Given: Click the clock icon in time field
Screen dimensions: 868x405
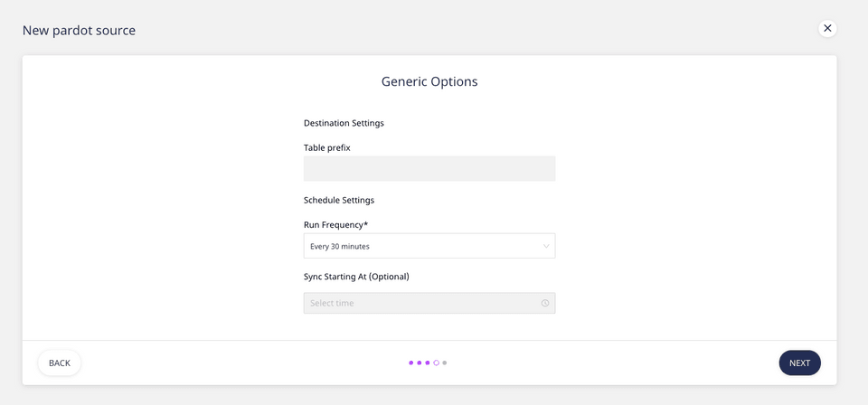Looking at the screenshot, I should (545, 304).
